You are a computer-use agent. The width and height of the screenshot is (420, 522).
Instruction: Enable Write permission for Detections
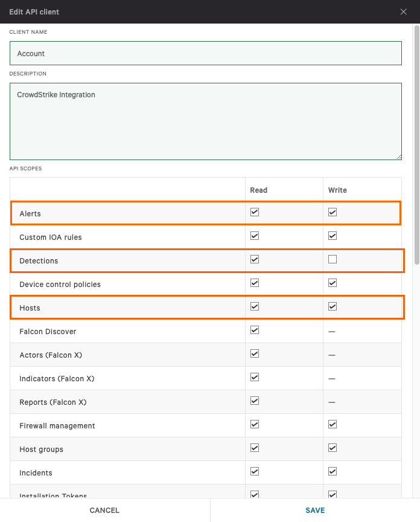(x=332, y=259)
